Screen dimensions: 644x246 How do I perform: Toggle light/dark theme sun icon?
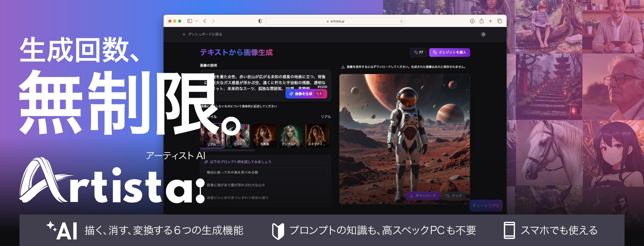coord(483,34)
